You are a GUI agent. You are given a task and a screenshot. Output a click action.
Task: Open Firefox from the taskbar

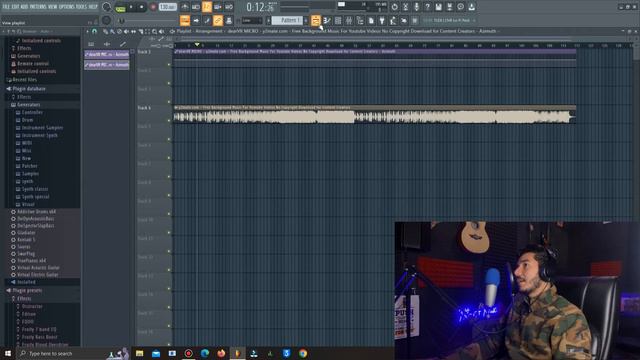(x=221, y=353)
